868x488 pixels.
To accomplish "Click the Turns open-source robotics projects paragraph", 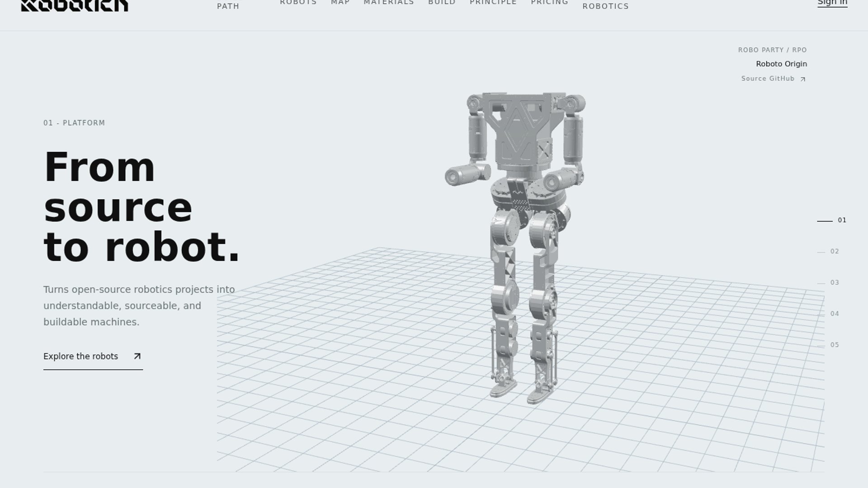I will (x=139, y=306).
